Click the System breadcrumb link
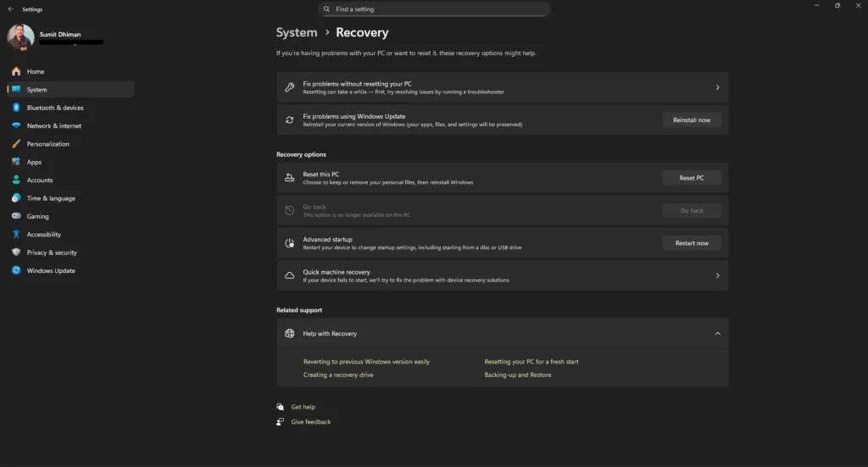Viewport: 868px width, 467px height. 297,33
